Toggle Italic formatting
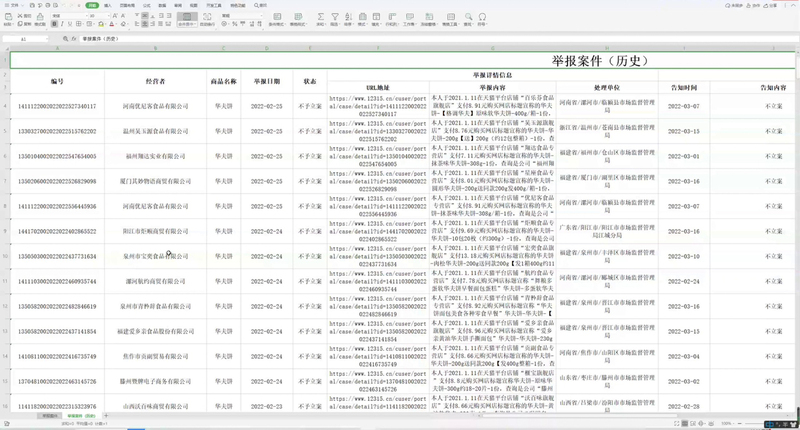Screen dimensions: 800x430 click(62, 23)
